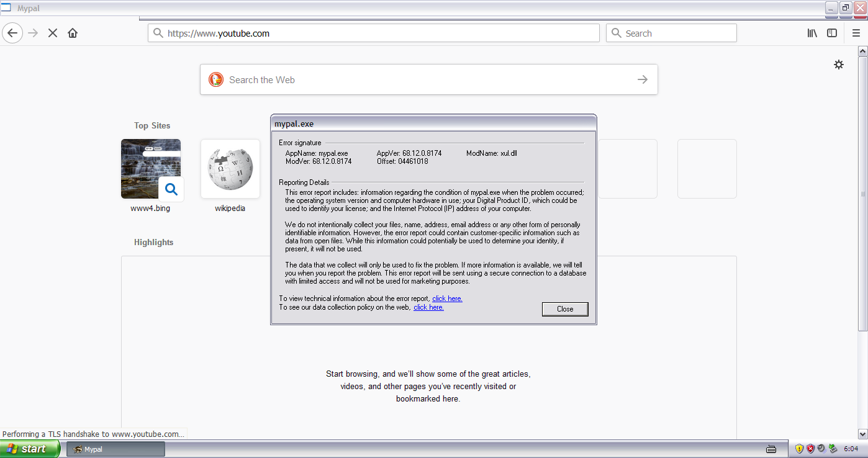This screenshot has width=868, height=458.
Task: Click the magnifier on the www4.bing tile
Action: (x=171, y=189)
